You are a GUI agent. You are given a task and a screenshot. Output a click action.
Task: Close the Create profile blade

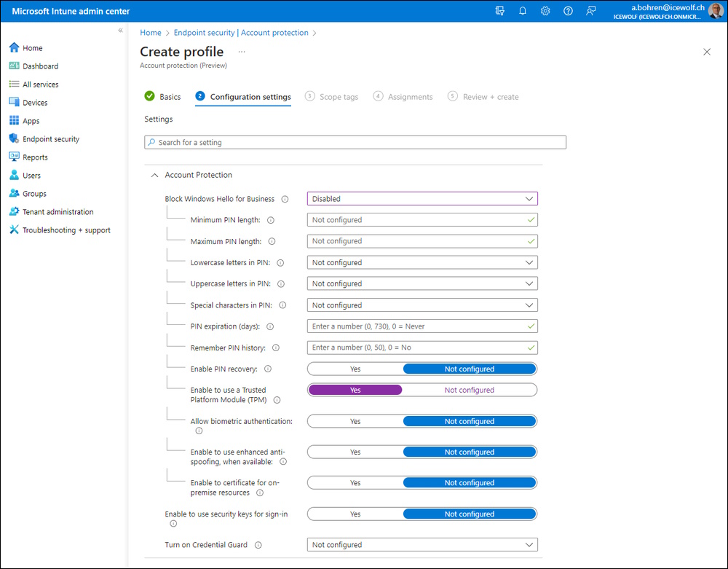(x=707, y=52)
